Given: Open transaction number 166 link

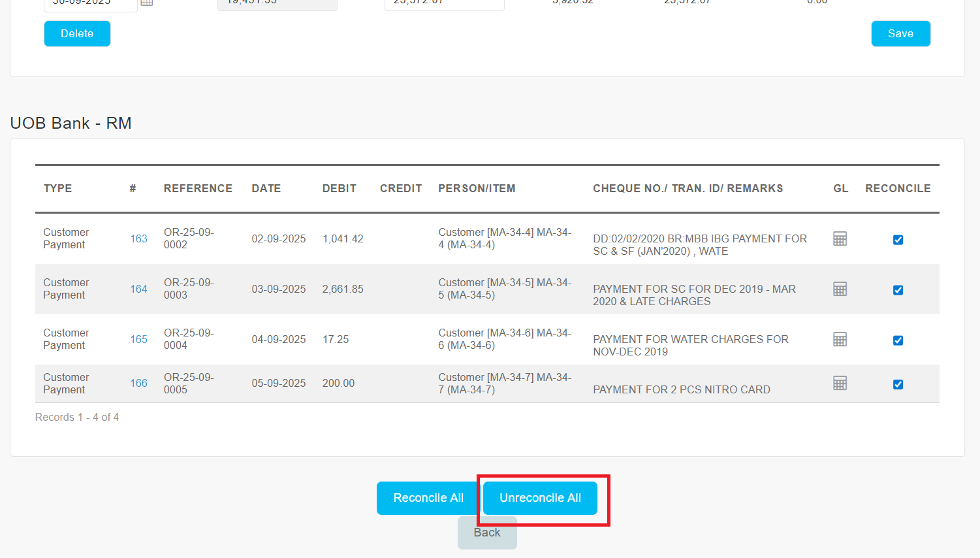Looking at the screenshot, I should point(138,384).
